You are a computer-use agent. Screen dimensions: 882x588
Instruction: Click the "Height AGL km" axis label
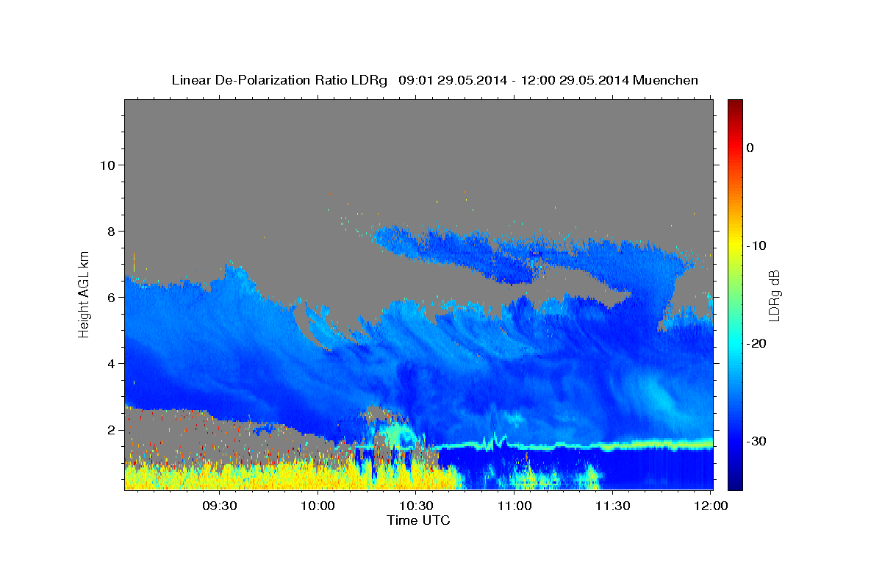click(84, 294)
